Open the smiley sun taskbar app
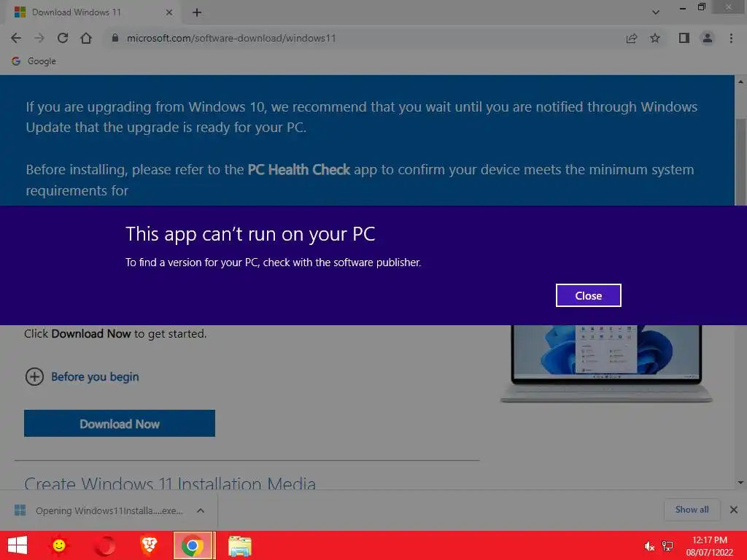 59,545
